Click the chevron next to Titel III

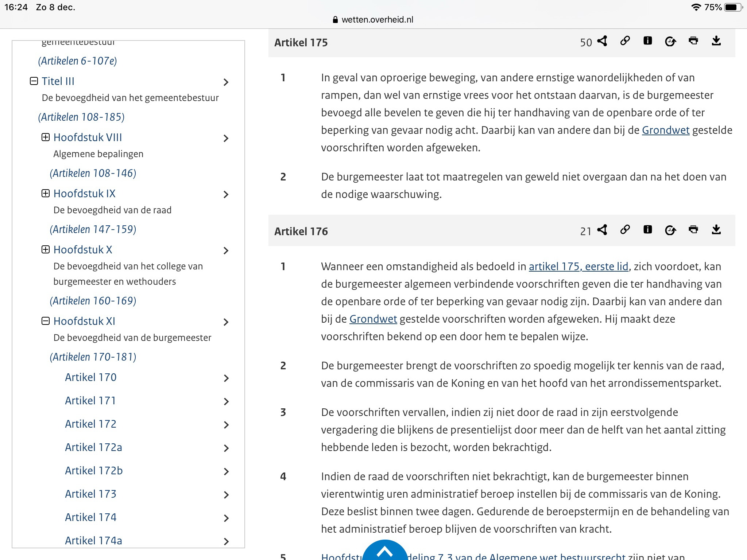pos(226,82)
